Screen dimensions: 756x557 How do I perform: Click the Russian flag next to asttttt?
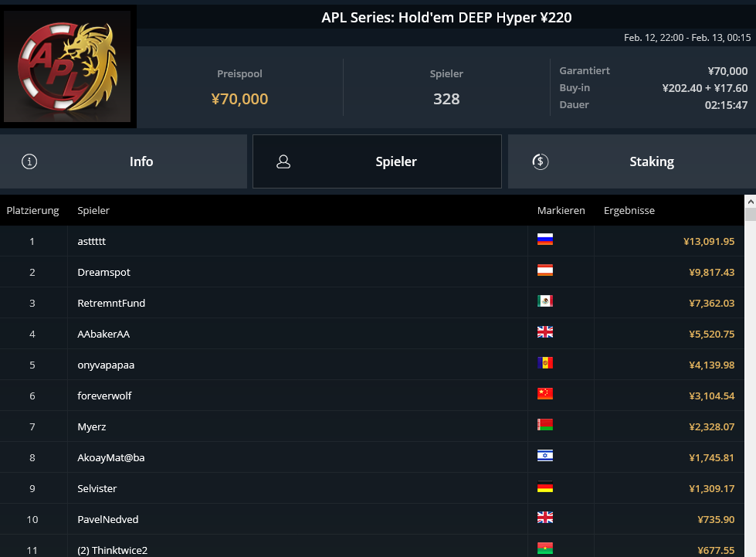coord(545,239)
